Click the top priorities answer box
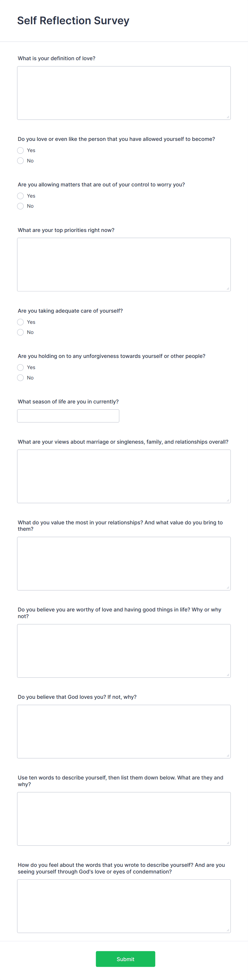 click(x=123, y=264)
